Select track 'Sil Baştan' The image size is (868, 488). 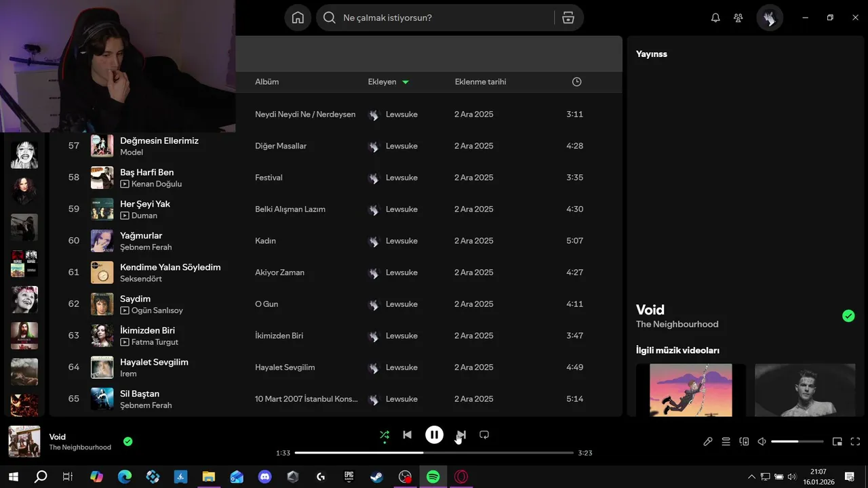[x=140, y=394]
